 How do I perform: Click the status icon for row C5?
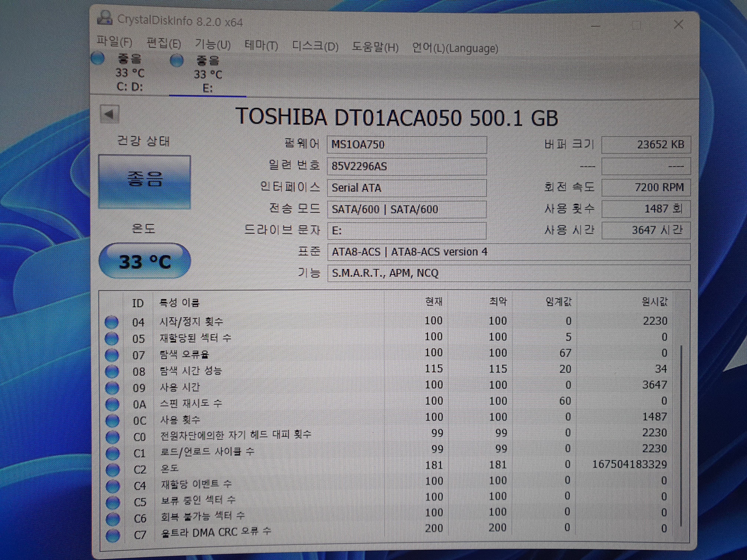tap(113, 503)
